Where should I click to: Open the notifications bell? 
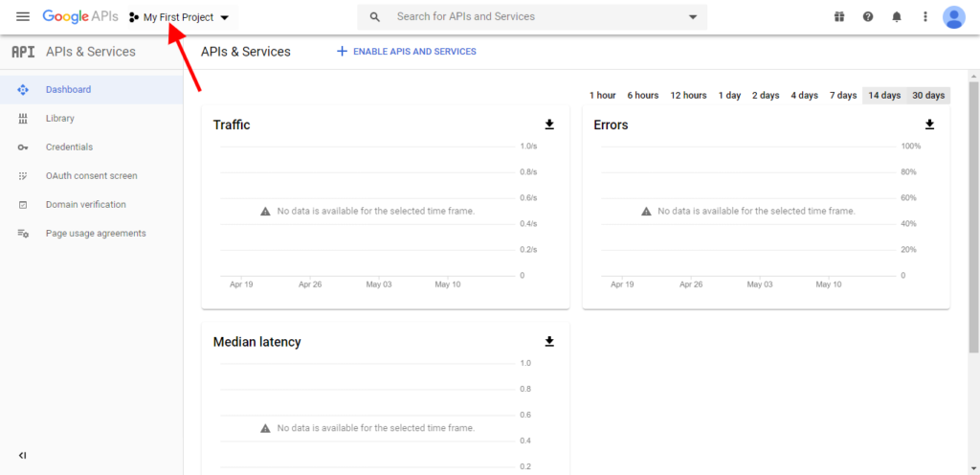pos(897,17)
